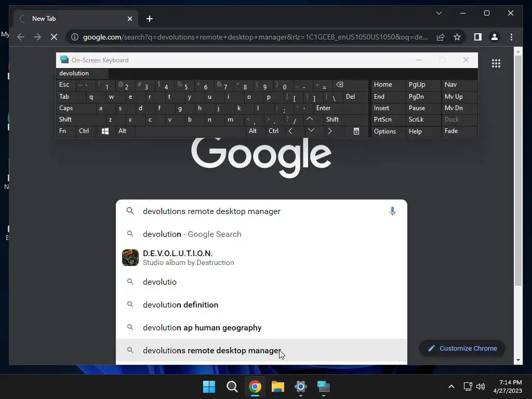Close the New Tab tab
The height and width of the screenshot is (399, 532).
click(129, 19)
